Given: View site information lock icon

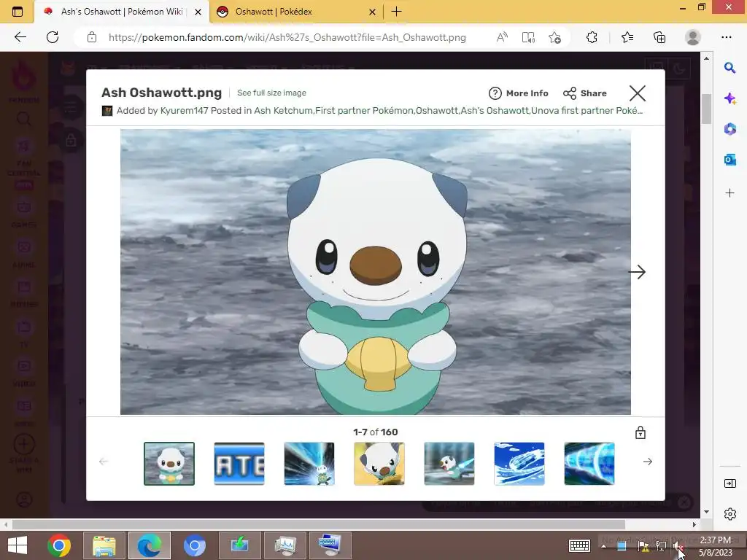Looking at the screenshot, I should [x=92, y=37].
